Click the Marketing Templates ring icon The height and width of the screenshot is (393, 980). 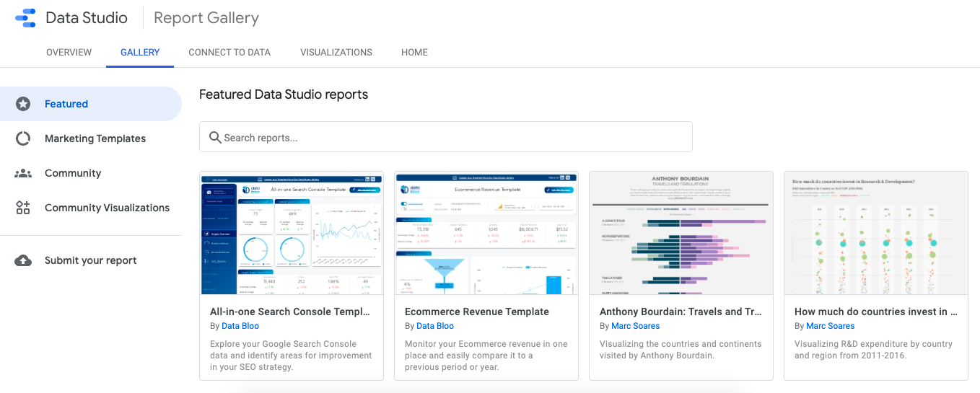point(23,138)
